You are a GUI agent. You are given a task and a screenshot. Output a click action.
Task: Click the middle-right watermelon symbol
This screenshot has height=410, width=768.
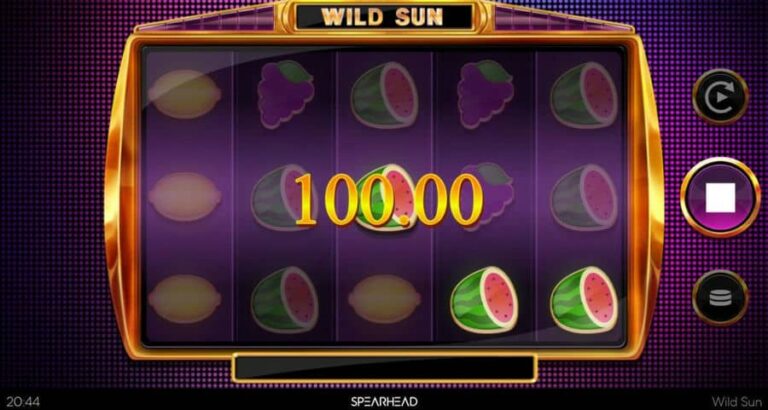point(584,197)
